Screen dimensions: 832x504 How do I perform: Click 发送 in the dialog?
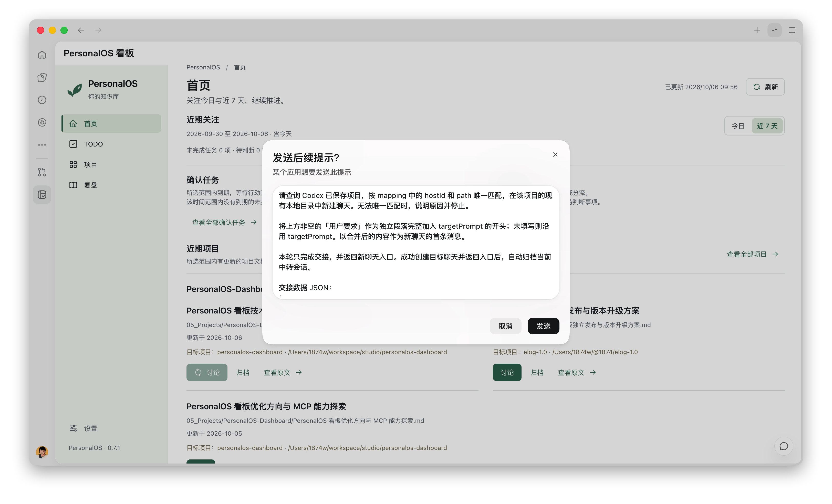543,326
